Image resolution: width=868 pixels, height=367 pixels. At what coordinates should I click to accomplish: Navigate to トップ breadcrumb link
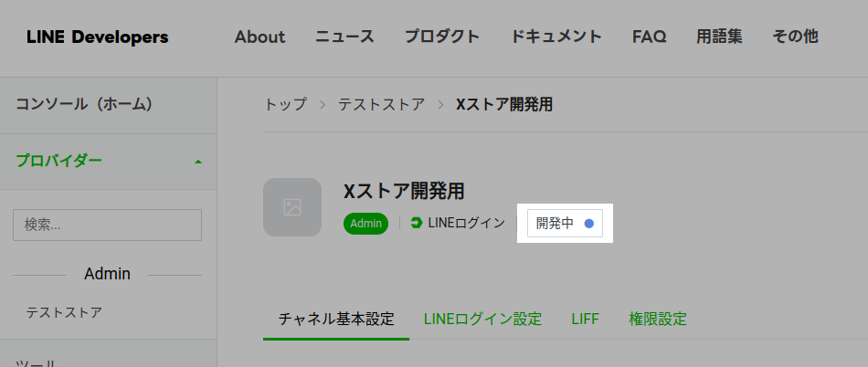[x=285, y=104]
